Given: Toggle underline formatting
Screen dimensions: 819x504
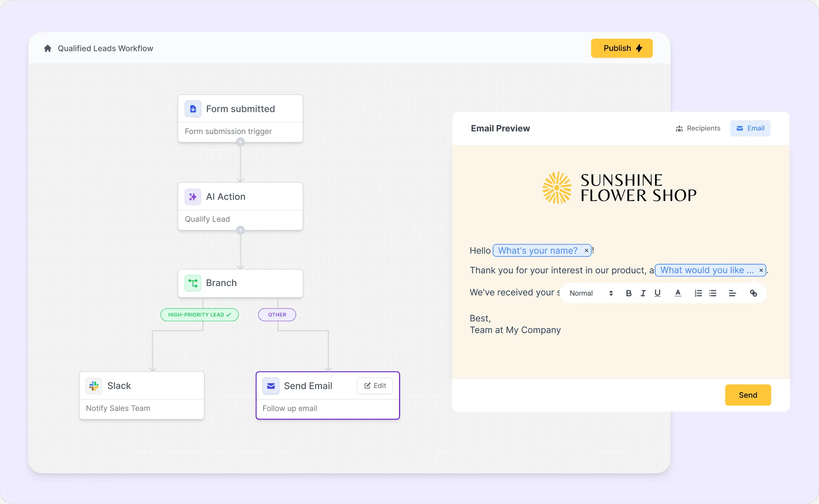Looking at the screenshot, I should click(x=657, y=293).
